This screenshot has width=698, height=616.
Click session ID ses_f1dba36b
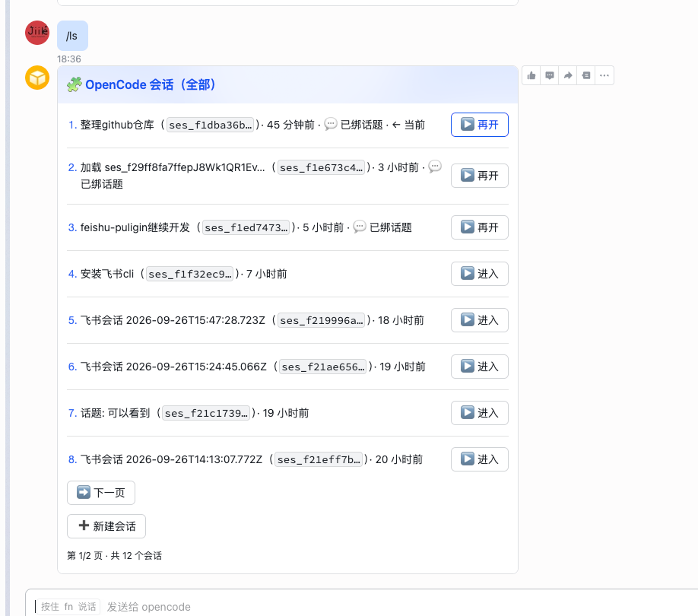tap(210, 125)
